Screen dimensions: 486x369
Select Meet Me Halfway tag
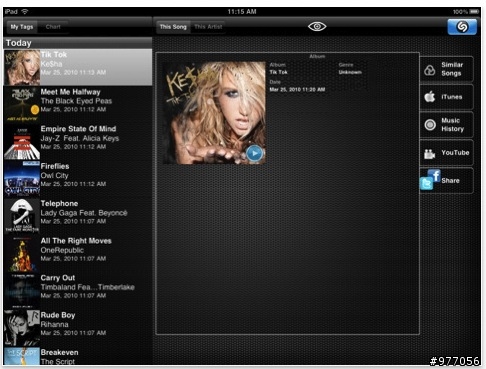78,105
